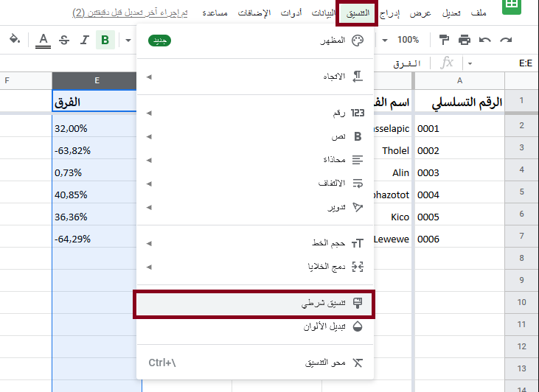Toggle strikethrough formatting

[x=64, y=40]
